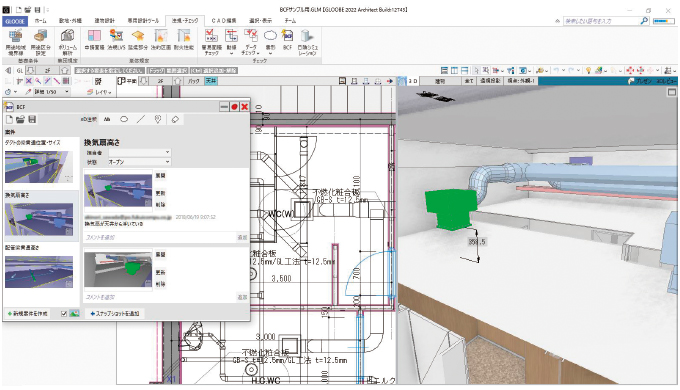Open the assignee dropdown in BCF panel
Screen dimensions: 680x390
point(140,152)
